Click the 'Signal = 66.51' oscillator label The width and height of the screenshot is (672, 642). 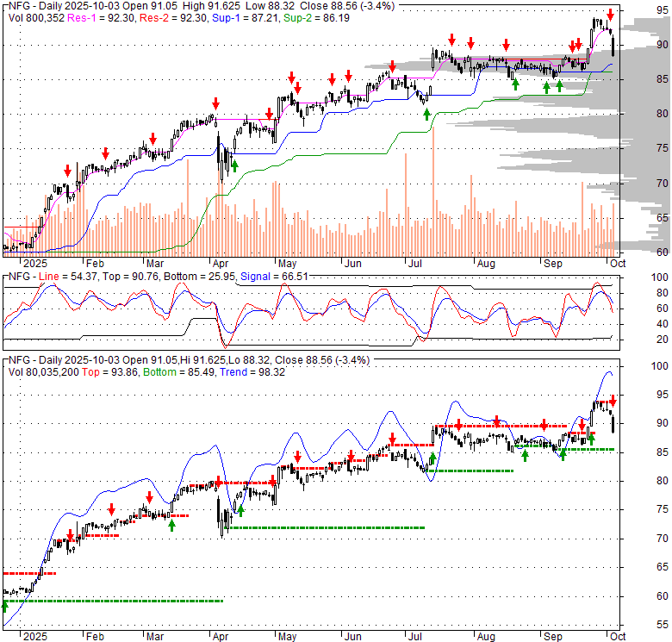tap(274, 277)
